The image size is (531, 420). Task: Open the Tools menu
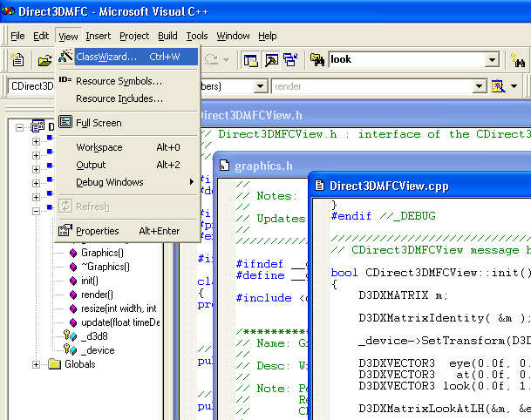coord(197,36)
